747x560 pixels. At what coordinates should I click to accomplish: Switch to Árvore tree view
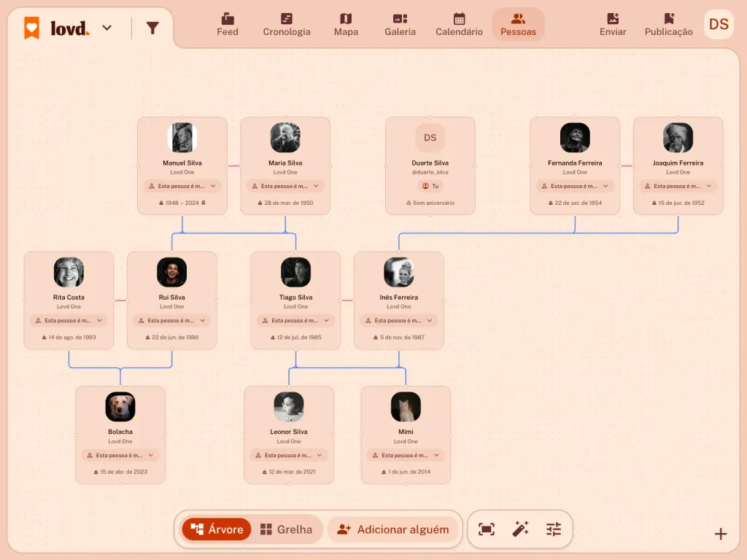217,529
